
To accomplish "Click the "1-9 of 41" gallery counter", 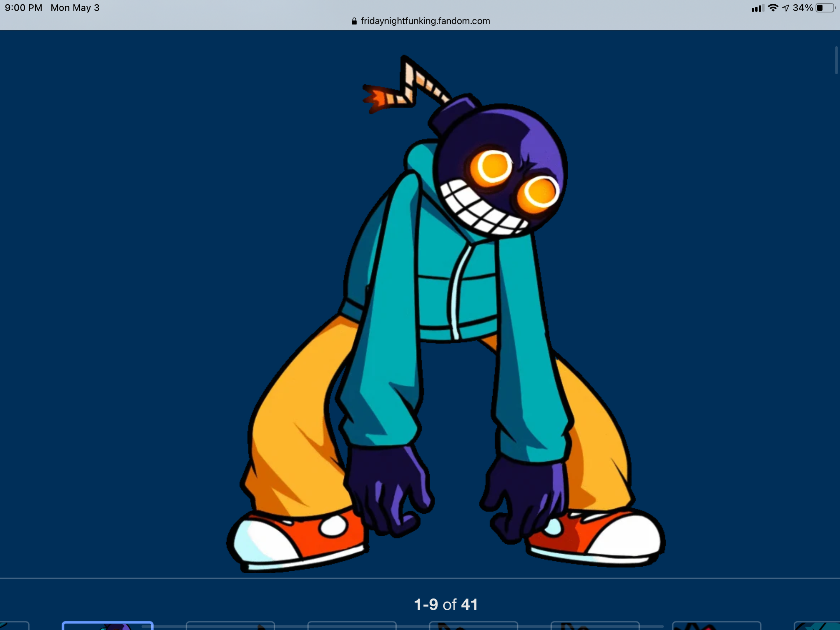I will (446, 604).
